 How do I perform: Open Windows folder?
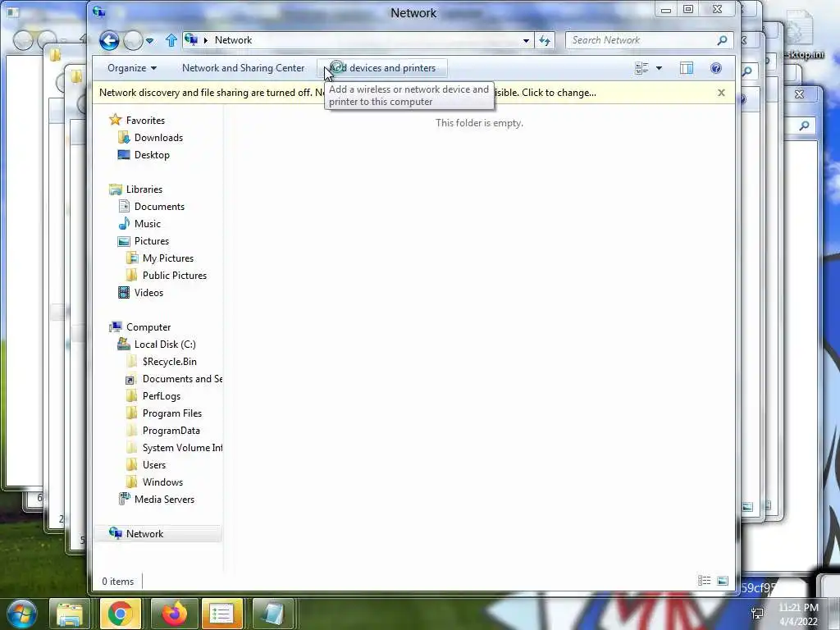162,482
